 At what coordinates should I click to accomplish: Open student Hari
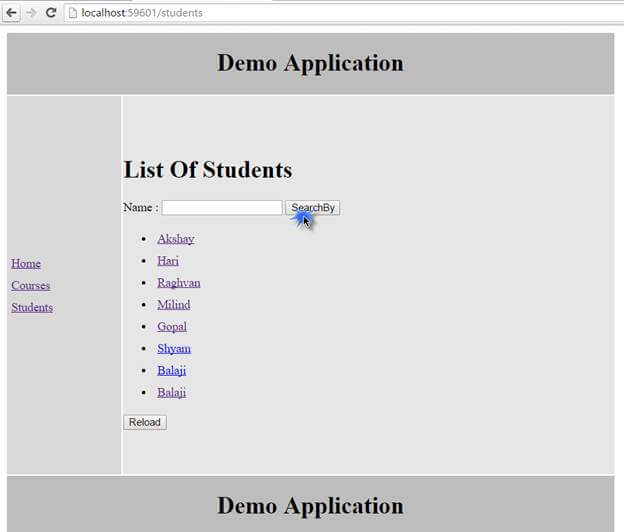[x=168, y=261]
